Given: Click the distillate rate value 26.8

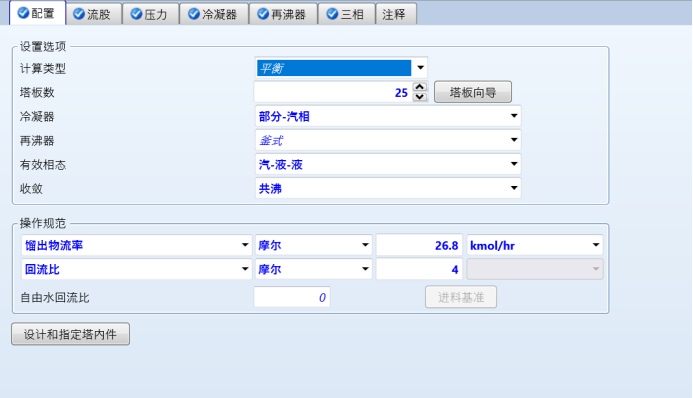Looking at the screenshot, I should [419, 245].
